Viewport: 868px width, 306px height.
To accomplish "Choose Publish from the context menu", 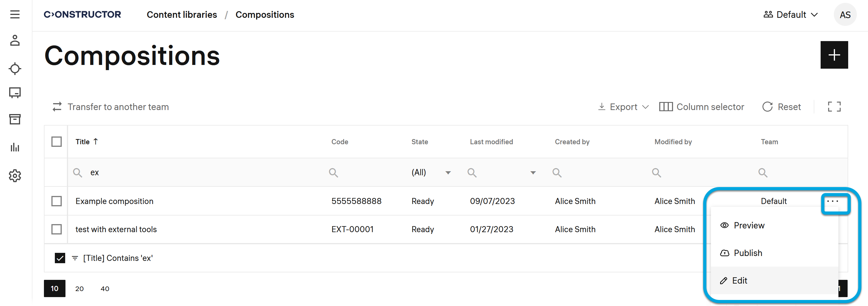I will [x=748, y=253].
